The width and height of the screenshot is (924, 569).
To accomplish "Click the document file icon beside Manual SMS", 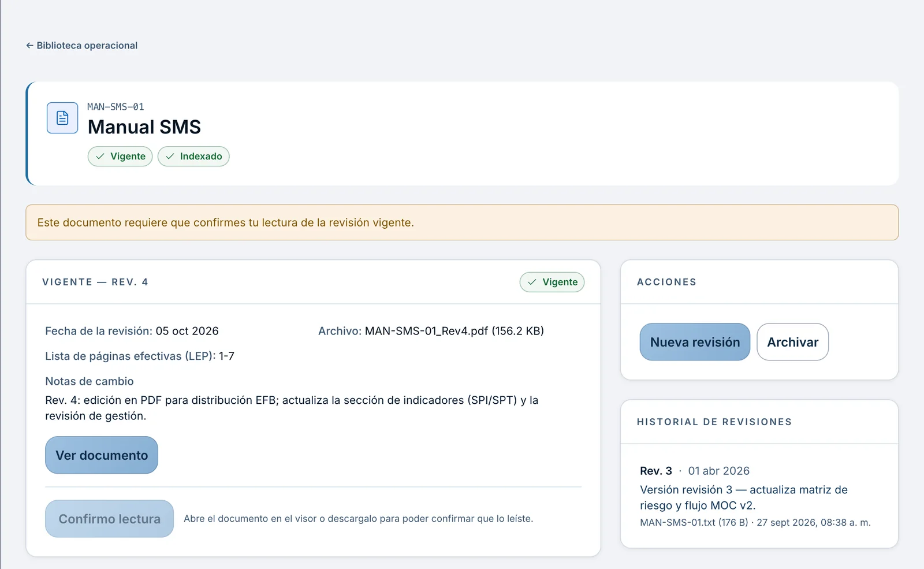I will [x=62, y=118].
